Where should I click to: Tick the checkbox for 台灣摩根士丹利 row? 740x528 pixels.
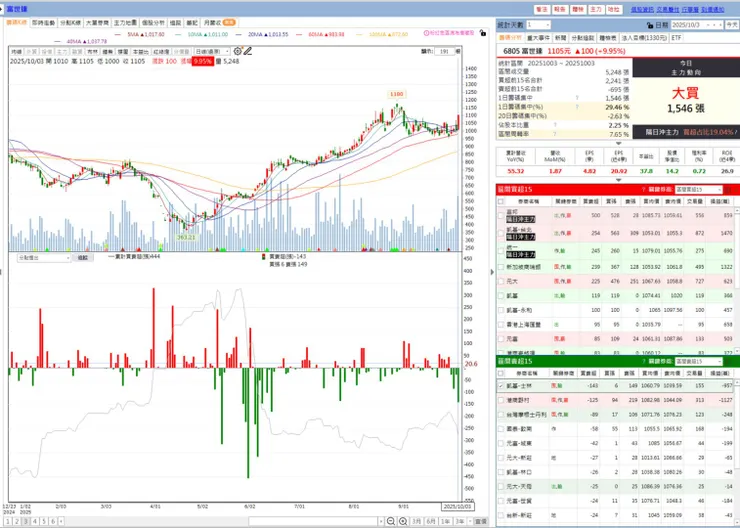coord(501,415)
